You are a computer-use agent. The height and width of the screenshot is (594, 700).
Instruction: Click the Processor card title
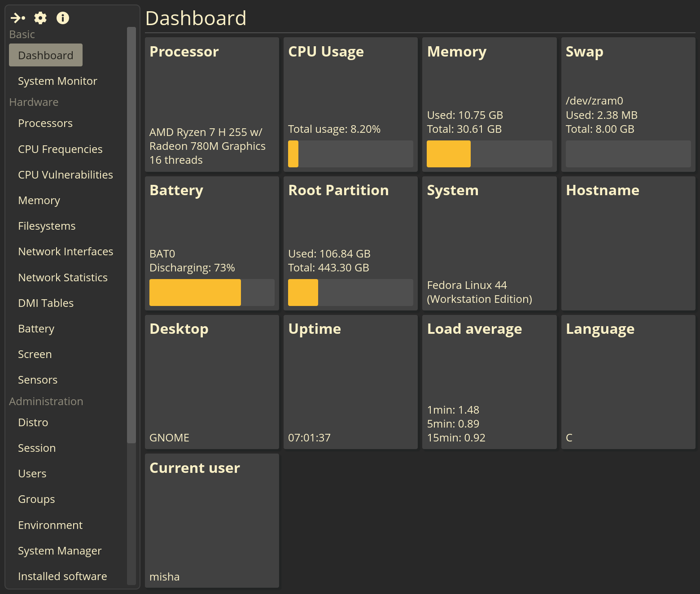click(x=184, y=52)
